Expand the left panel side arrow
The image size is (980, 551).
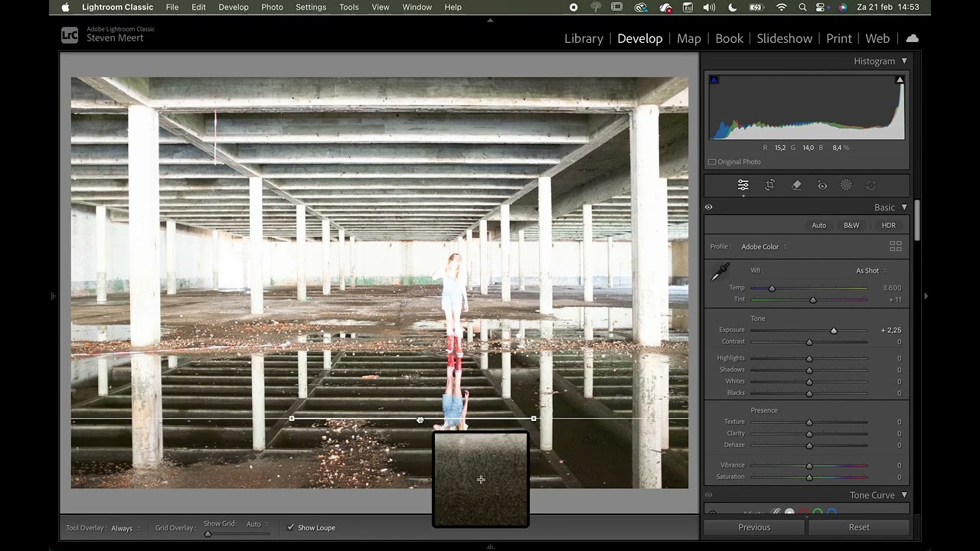click(x=54, y=295)
